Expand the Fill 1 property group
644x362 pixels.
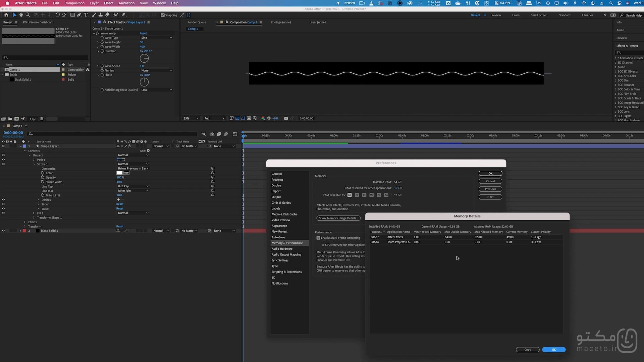(34, 213)
